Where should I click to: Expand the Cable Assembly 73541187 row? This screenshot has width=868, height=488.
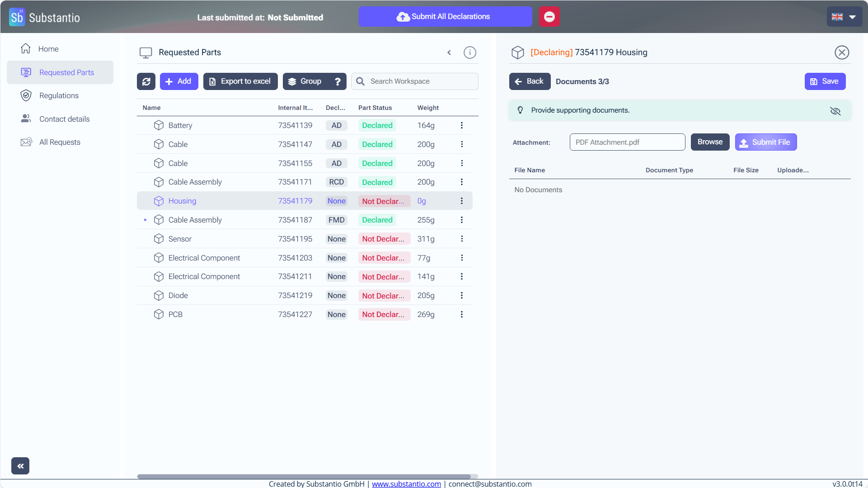pos(145,220)
